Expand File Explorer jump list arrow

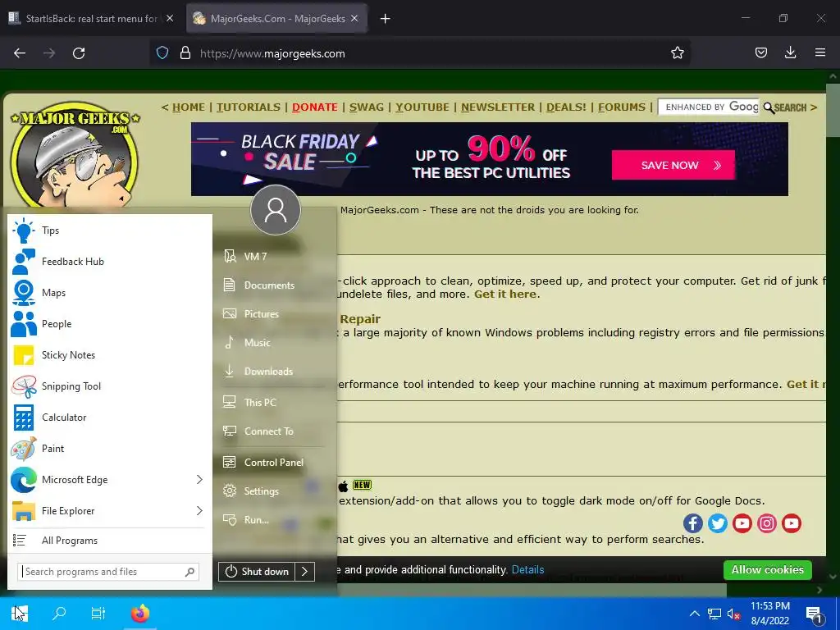[199, 510]
